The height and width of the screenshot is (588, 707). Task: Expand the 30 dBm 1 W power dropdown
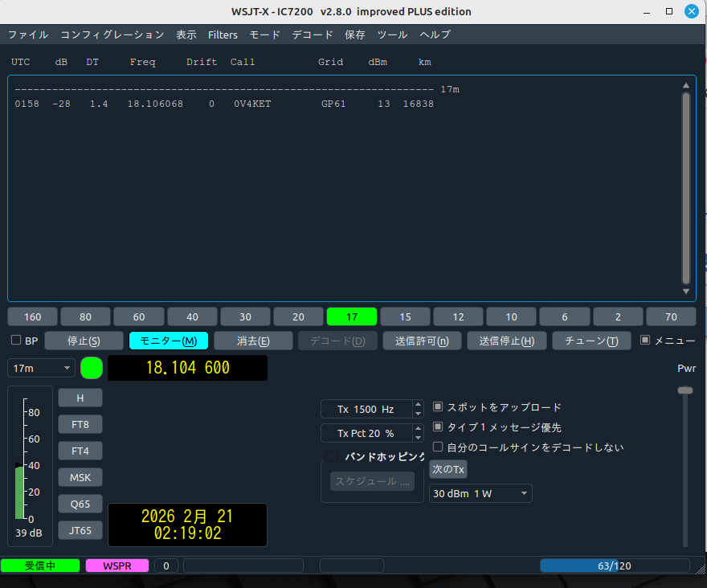pos(480,492)
